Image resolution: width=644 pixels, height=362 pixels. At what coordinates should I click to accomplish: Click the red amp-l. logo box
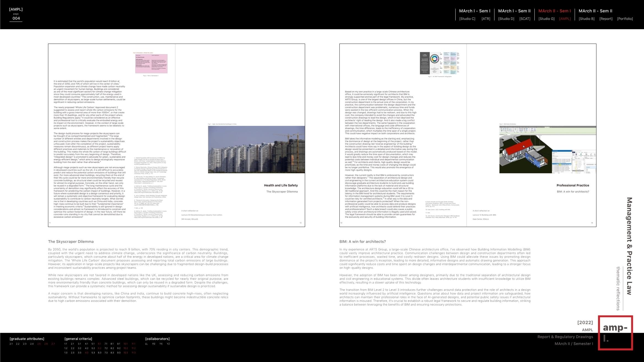coord(615,333)
